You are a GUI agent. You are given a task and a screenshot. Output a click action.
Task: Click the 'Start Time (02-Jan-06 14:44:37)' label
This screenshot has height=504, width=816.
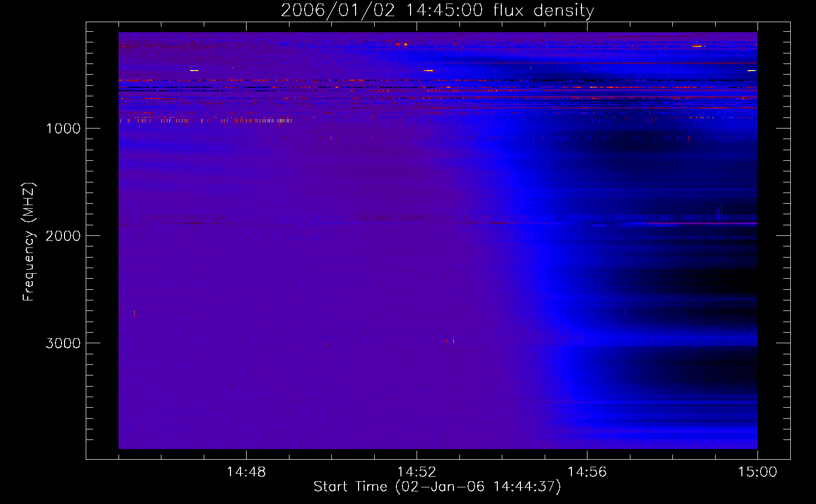pos(437,487)
